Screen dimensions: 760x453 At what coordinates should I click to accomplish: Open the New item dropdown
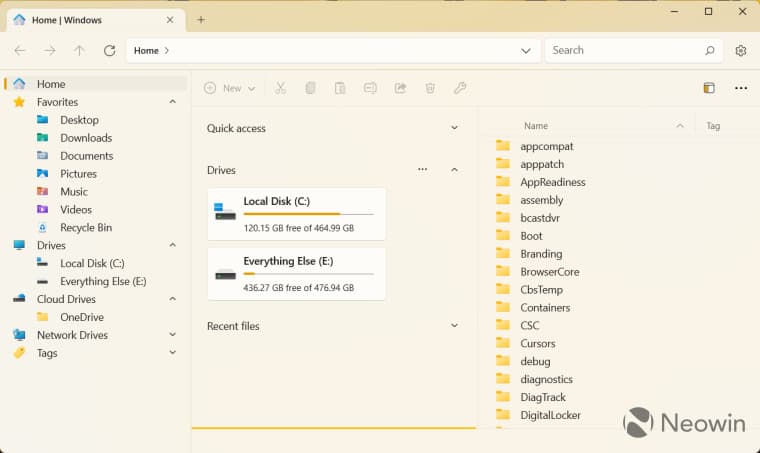coord(230,88)
